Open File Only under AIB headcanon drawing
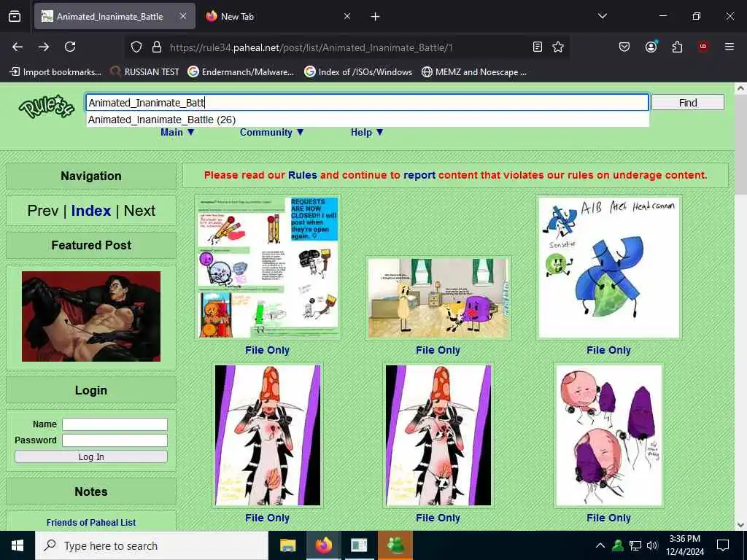747x560 pixels. (x=608, y=350)
